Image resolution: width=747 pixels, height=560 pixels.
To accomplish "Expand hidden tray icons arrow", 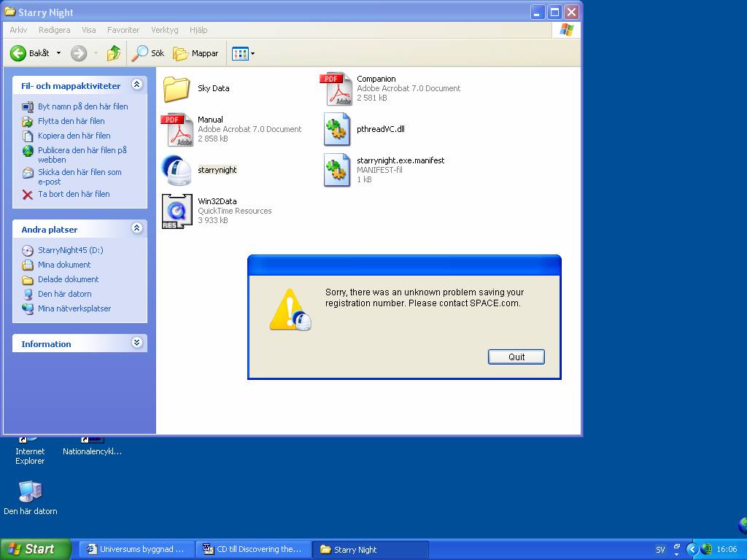I will click(692, 550).
